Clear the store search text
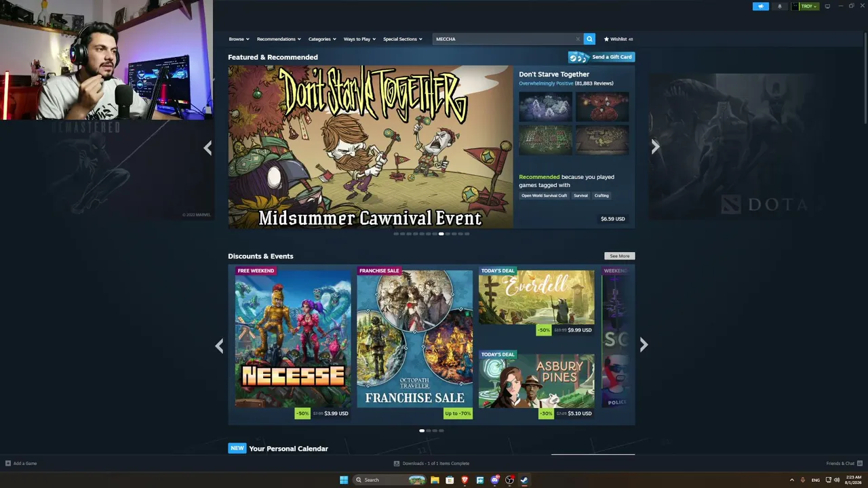Image resolution: width=868 pixels, height=488 pixels. pos(578,39)
